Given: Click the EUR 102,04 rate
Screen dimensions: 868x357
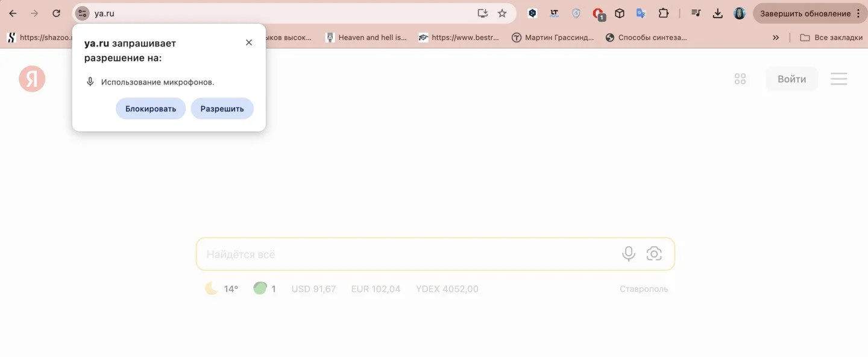Looking at the screenshot, I should [x=376, y=289].
